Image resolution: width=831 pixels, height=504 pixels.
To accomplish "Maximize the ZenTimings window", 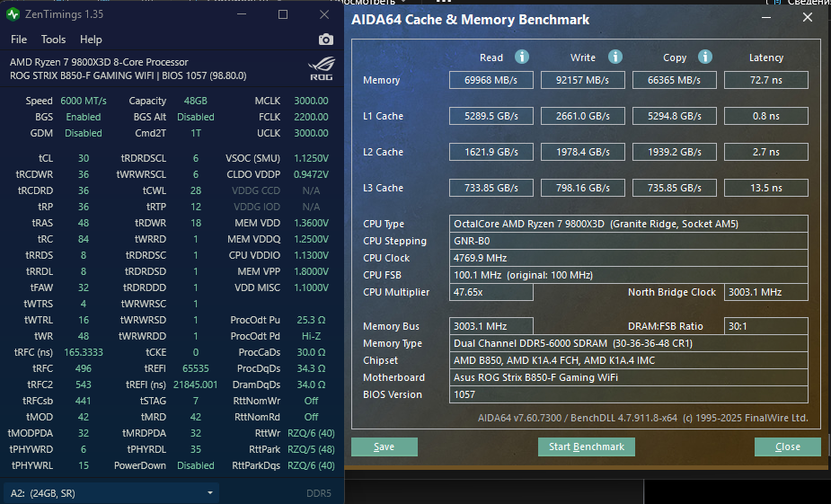I will click(283, 14).
